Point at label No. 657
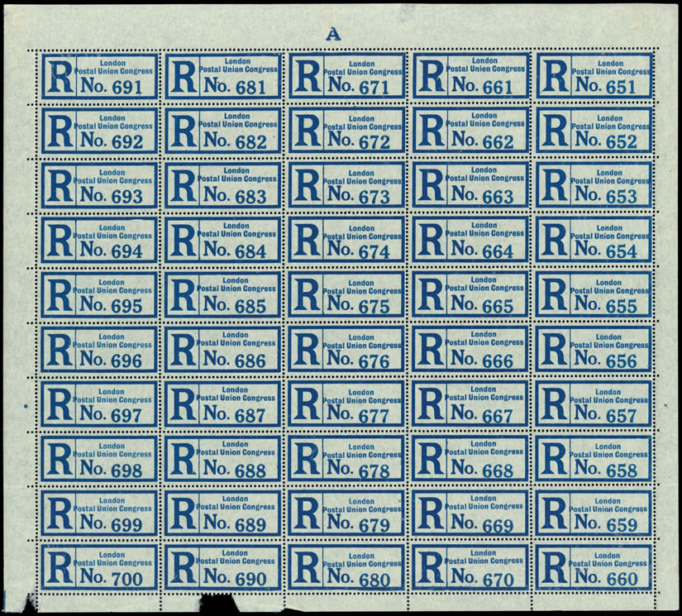 pyautogui.click(x=594, y=404)
